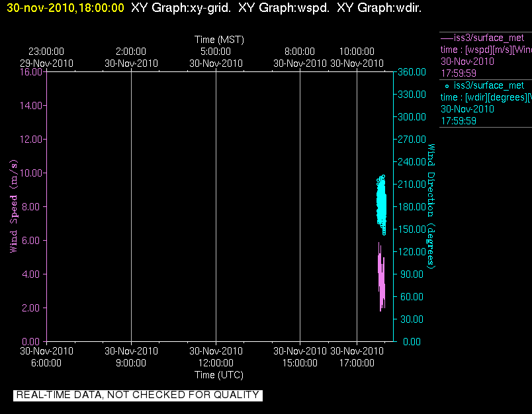Select the title text XY Graph:wdir.

pyautogui.click(x=379, y=8)
